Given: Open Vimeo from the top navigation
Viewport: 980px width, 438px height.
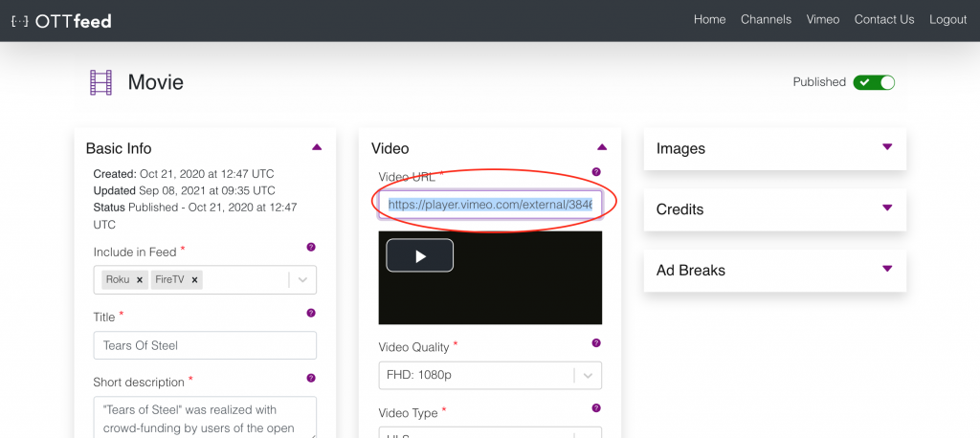Looking at the screenshot, I should (x=822, y=19).
